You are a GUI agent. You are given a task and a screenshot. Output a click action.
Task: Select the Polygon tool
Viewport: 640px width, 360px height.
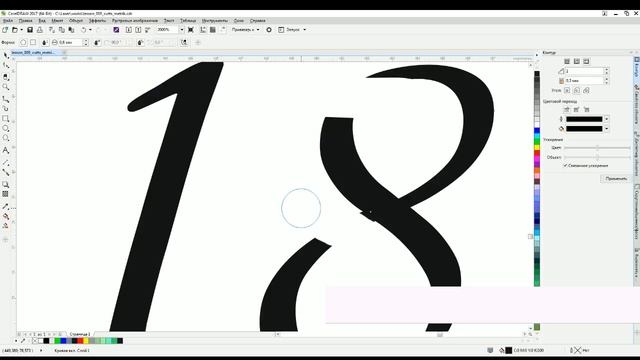[x=6, y=138]
